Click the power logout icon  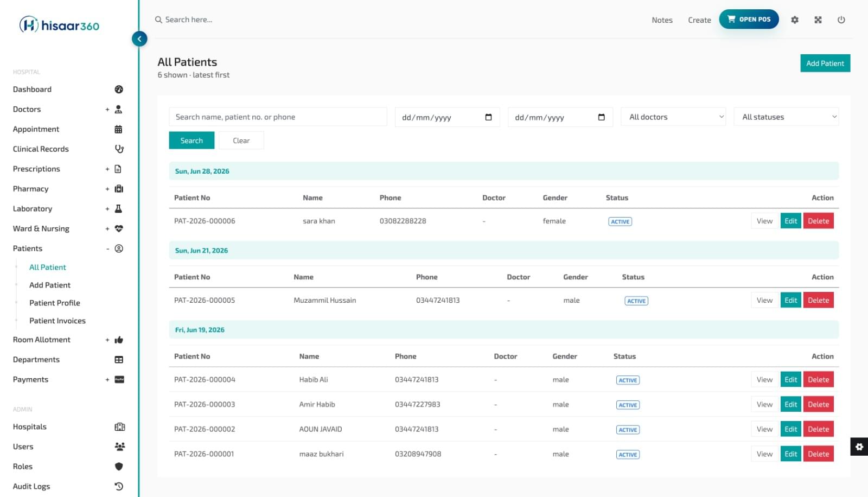(841, 20)
